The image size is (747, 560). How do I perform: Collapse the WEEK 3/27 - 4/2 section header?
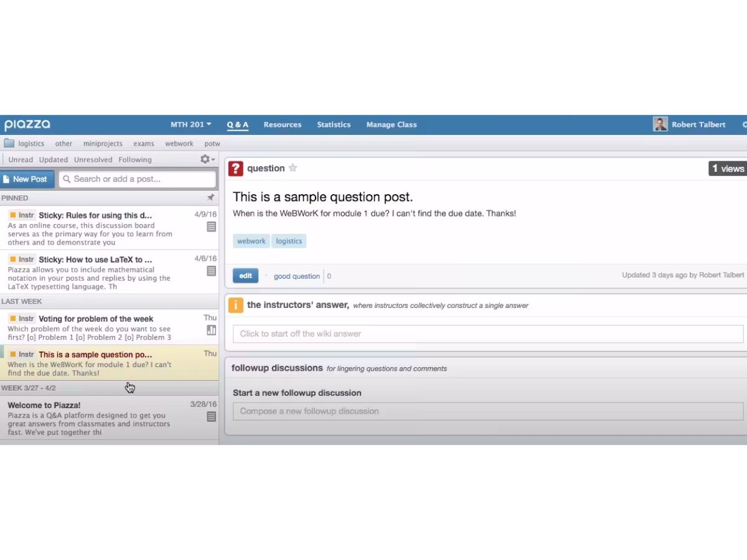point(109,388)
